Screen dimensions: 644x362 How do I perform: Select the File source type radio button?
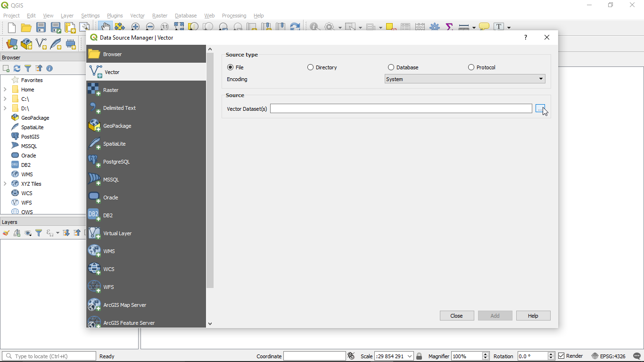[x=230, y=67]
